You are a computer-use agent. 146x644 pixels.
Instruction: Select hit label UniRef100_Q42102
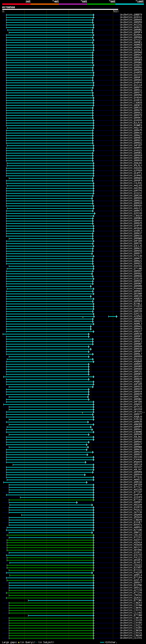131,359
